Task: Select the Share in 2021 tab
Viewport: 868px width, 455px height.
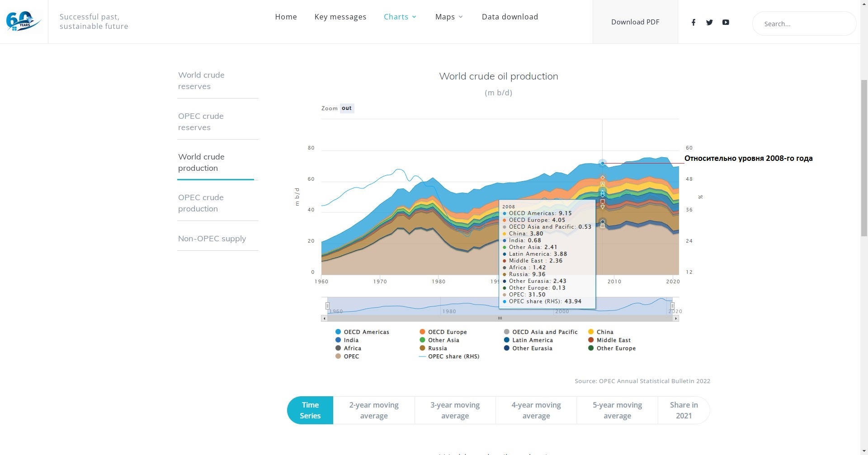Action: (684, 410)
